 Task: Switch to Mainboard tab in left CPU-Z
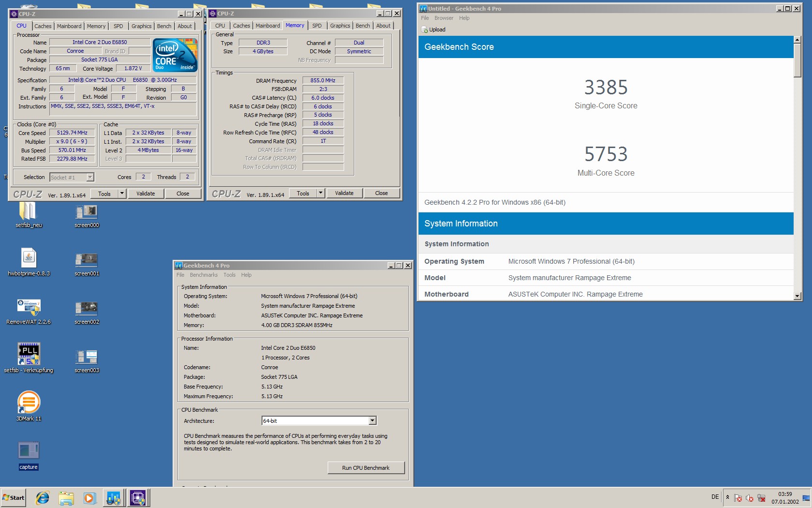[x=69, y=26]
